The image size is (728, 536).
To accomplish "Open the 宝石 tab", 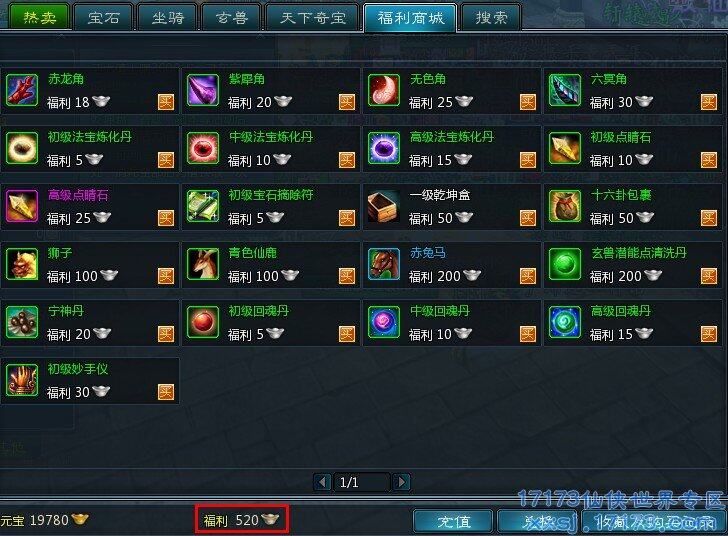I will 104,18.
